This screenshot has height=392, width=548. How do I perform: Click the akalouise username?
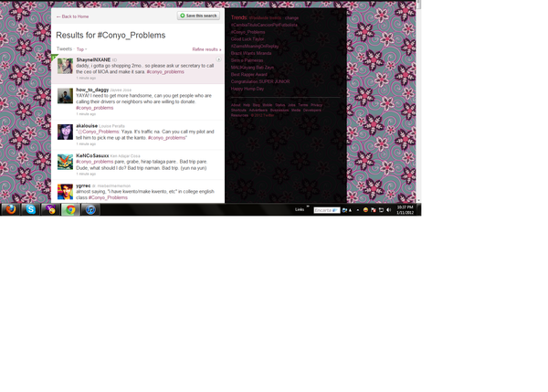point(87,126)
